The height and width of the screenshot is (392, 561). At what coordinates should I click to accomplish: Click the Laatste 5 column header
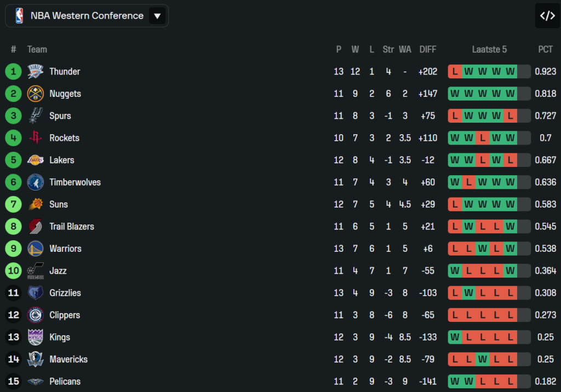pos(489,49)
